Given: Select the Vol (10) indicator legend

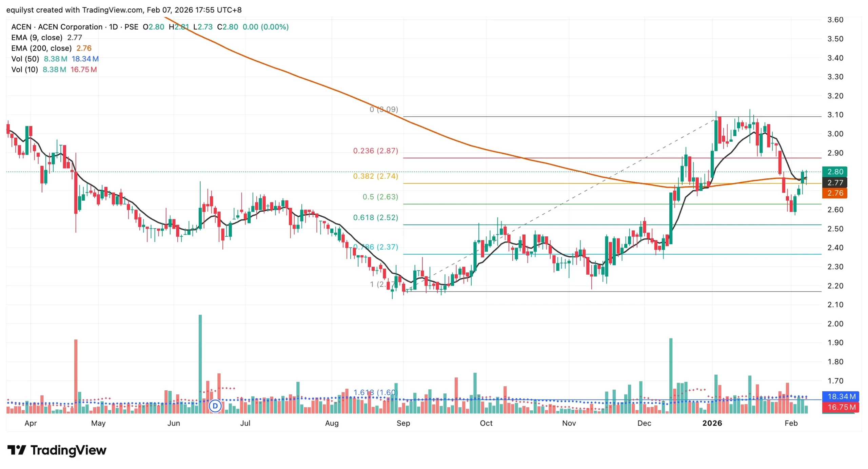Looking at the screenshot, I should point(24,70).
